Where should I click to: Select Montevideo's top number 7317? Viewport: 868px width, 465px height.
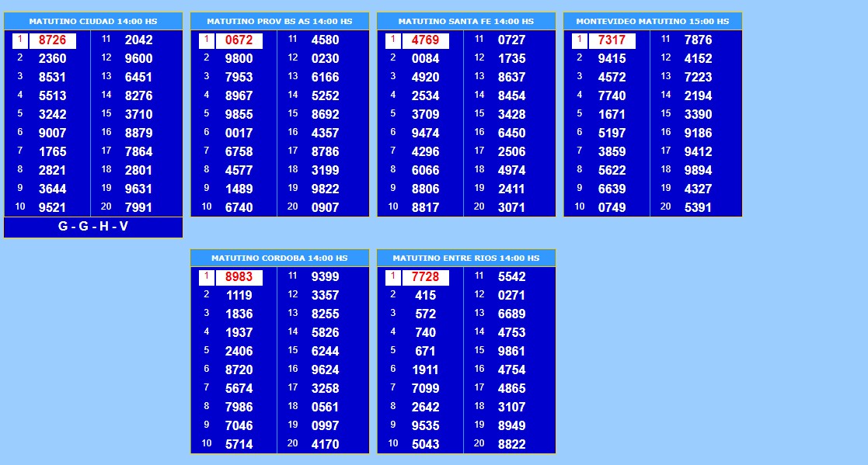click(612, 40)
